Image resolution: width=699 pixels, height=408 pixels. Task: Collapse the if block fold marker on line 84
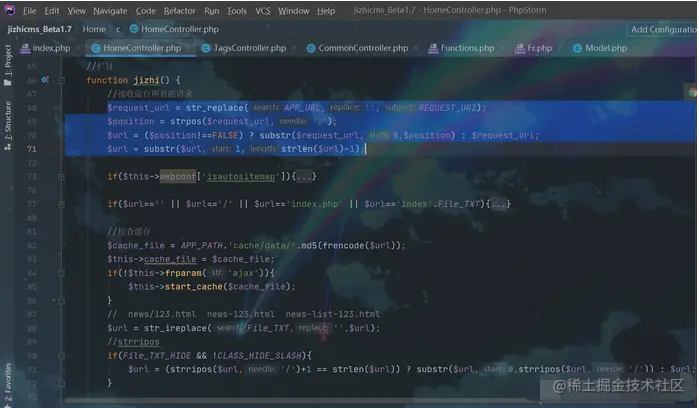pos(62,273)
